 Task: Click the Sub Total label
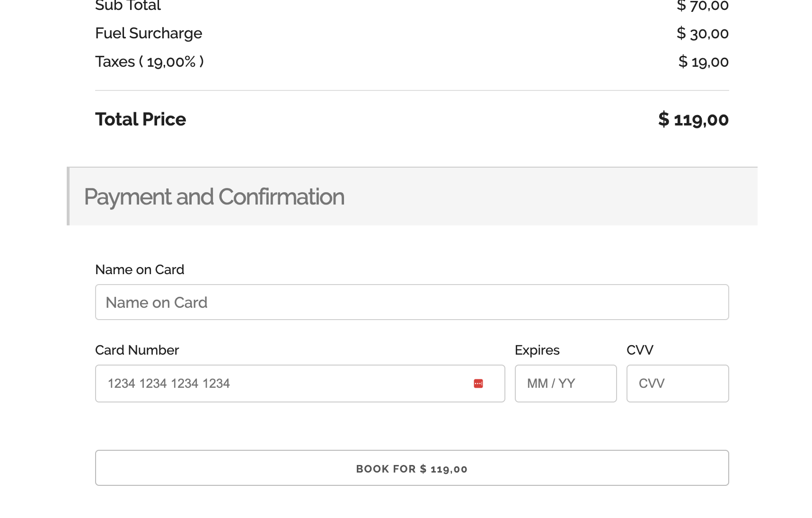click(x=128, y=6)
